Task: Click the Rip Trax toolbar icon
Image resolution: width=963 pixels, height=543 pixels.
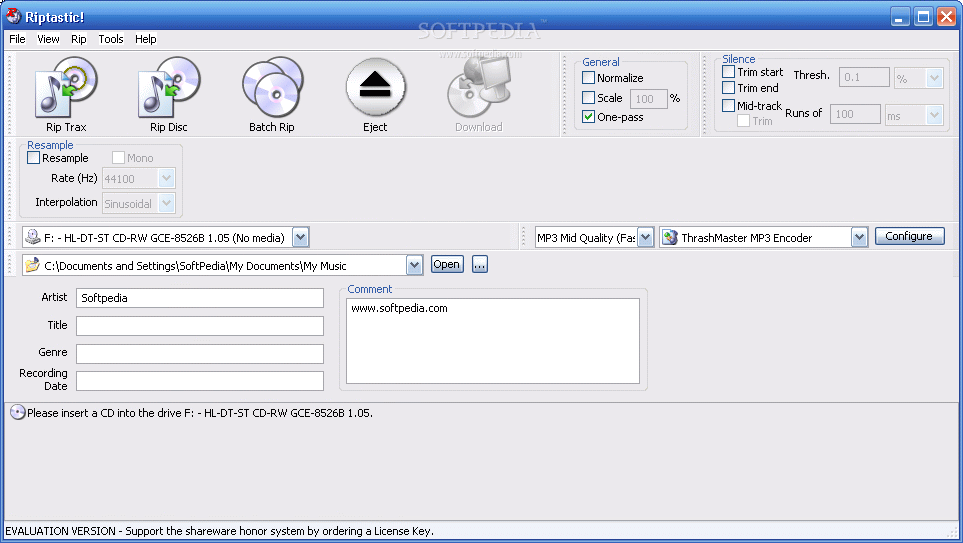Action: 66,87
